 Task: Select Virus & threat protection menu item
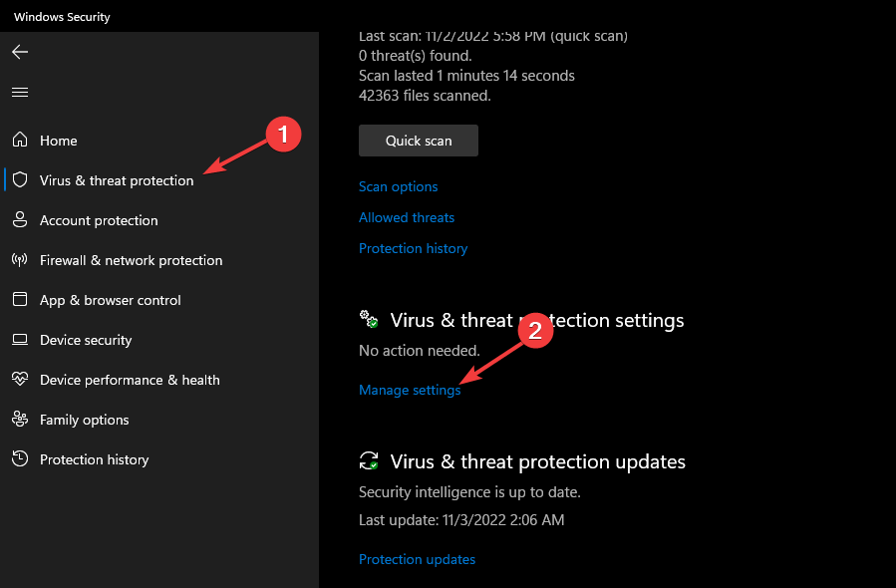[x=117, y=180]
